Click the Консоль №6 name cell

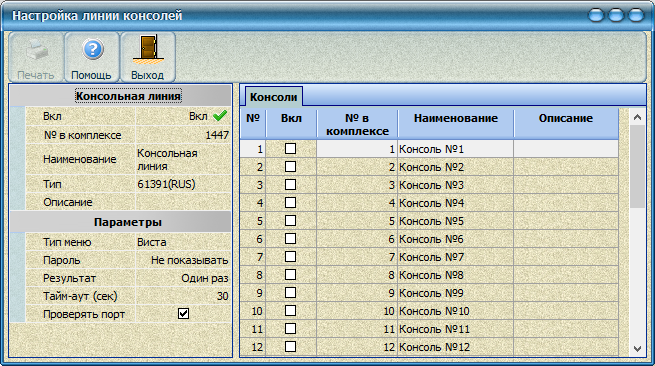[x=456, y=239]
